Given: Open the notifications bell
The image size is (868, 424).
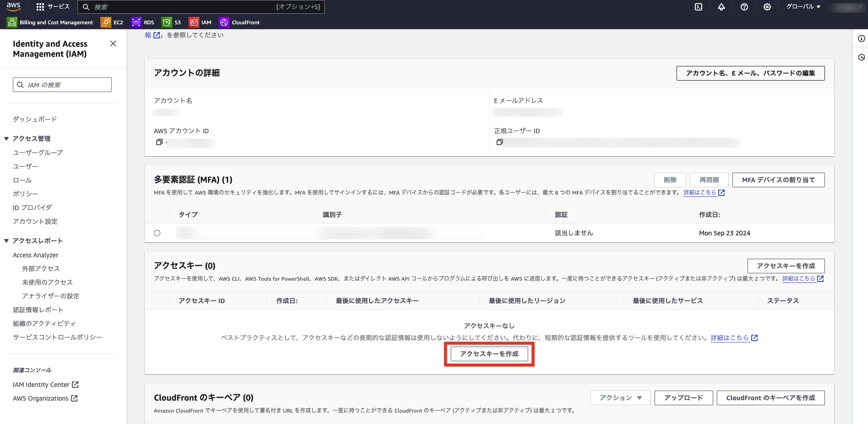Looking at the screenshot, I should [721, 7].
